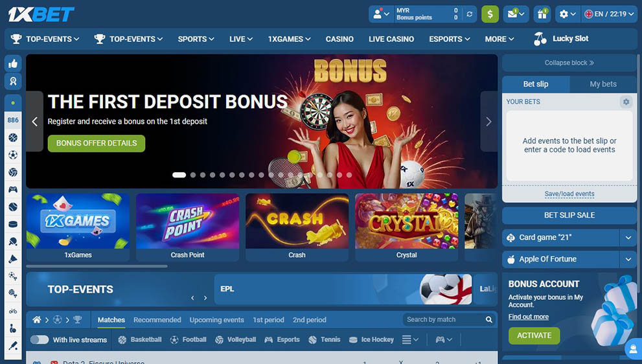Open the SPORTS menu
Viewport: 642px width, 364px height.
[x=196, y=40]
